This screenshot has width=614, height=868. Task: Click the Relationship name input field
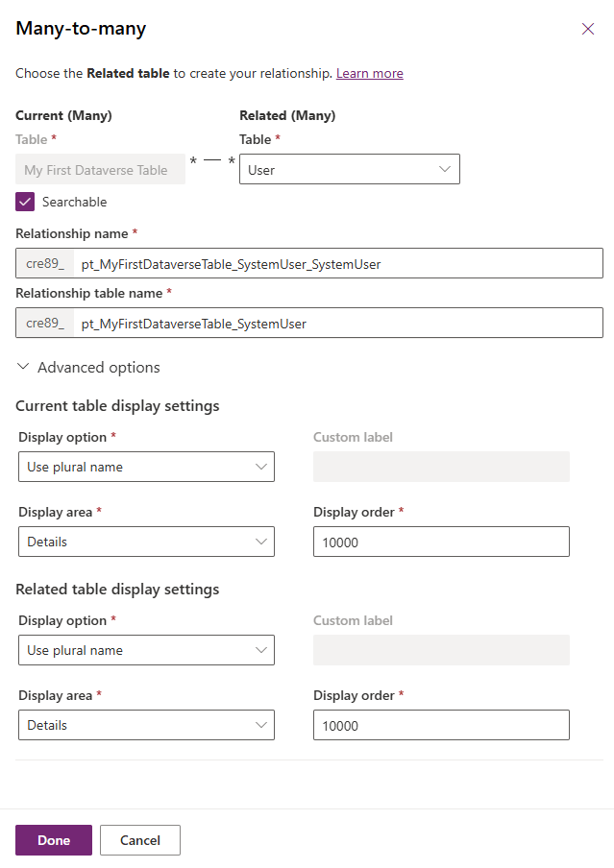[336, 264]
